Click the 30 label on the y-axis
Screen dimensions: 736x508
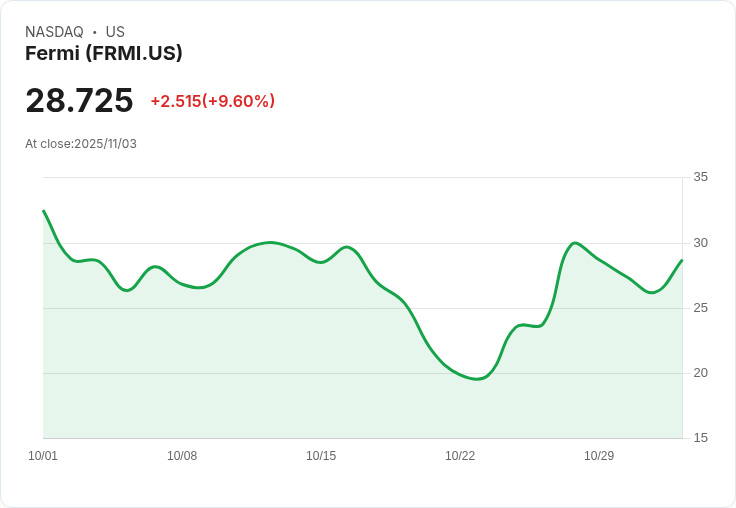click(701, 243)
